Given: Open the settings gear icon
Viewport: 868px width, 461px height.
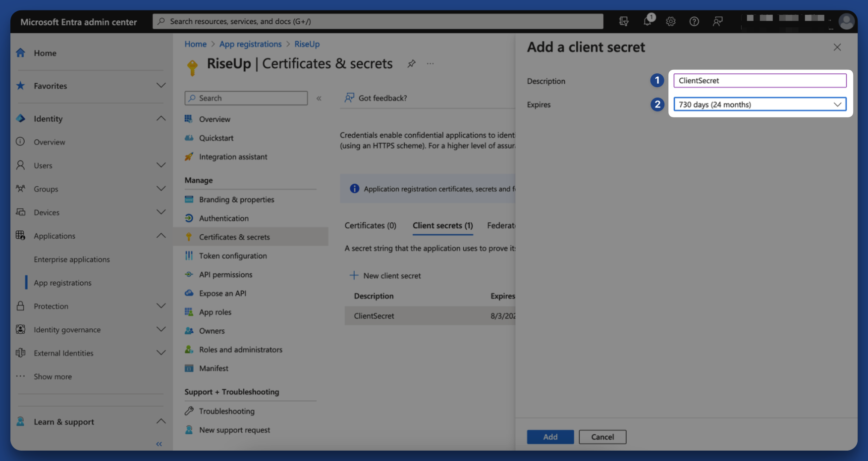Looking at the screenshot, I should [x=671, y=21].
